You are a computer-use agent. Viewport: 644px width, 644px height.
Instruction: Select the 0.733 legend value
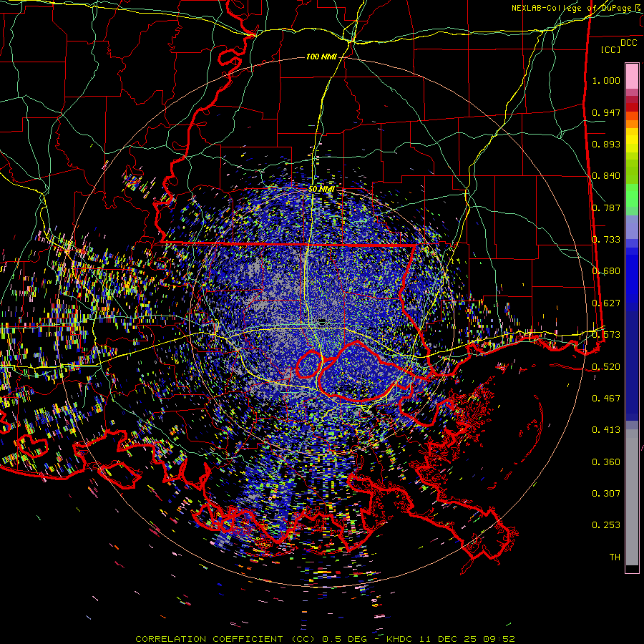(606, 240)
